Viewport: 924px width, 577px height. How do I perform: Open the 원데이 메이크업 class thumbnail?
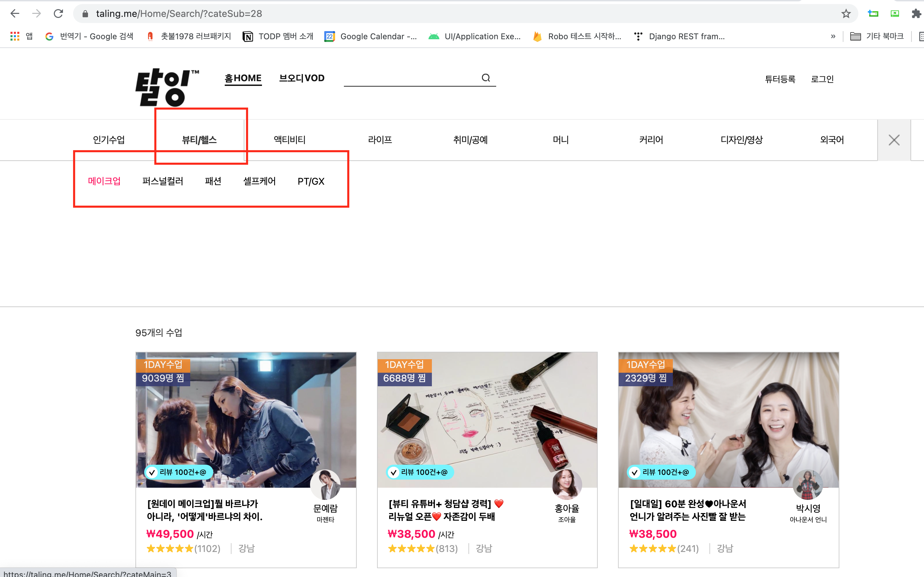[246, 420]
